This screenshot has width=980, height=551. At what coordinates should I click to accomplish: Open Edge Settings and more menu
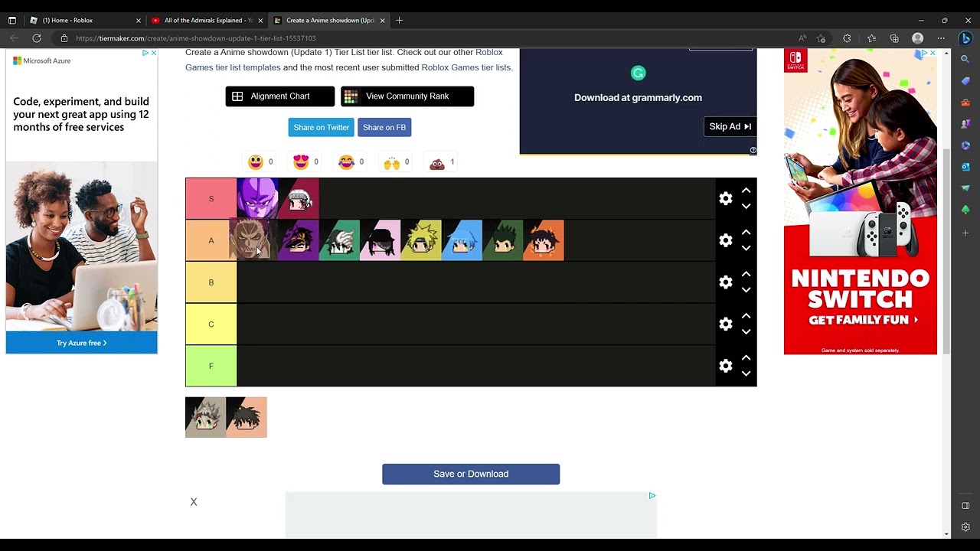pyautogui.click(x=941, y=38)
